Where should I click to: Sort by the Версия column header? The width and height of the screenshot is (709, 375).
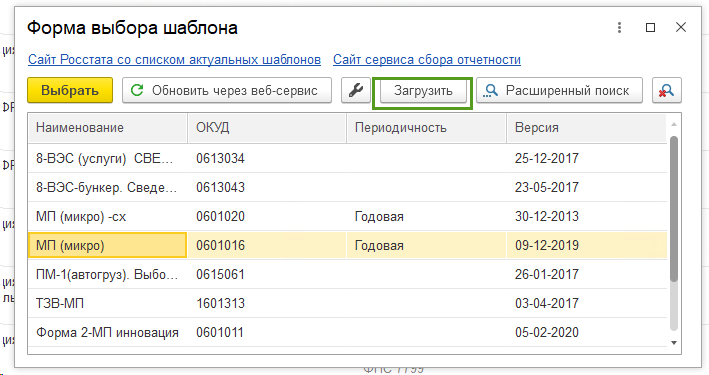(x=586, y=128)
